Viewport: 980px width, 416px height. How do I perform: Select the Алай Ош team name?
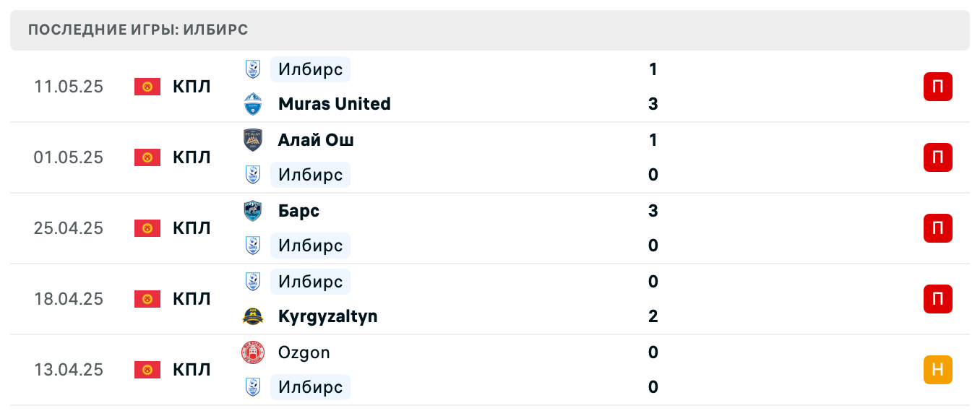pos(316,140)
